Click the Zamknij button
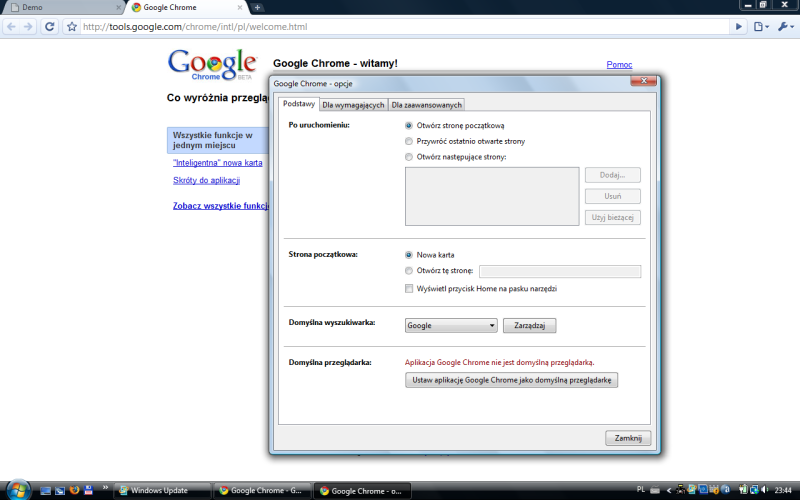This screenshot has width=800, height=500. tap(628, 438)
